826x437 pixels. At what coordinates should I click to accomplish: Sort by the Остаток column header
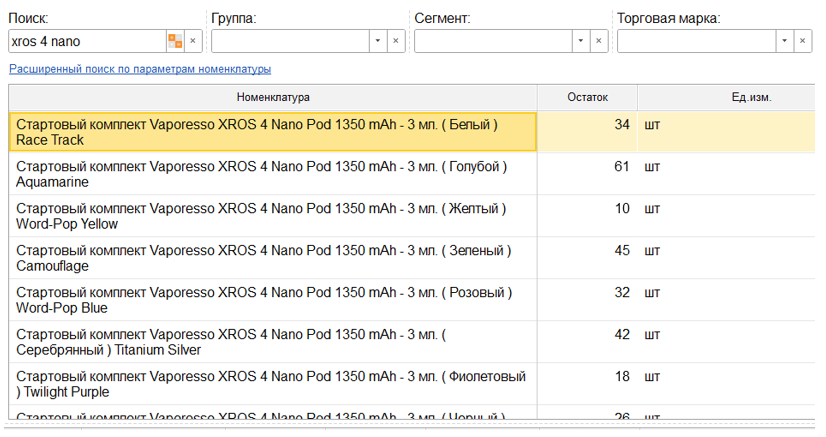coord(587,97)
